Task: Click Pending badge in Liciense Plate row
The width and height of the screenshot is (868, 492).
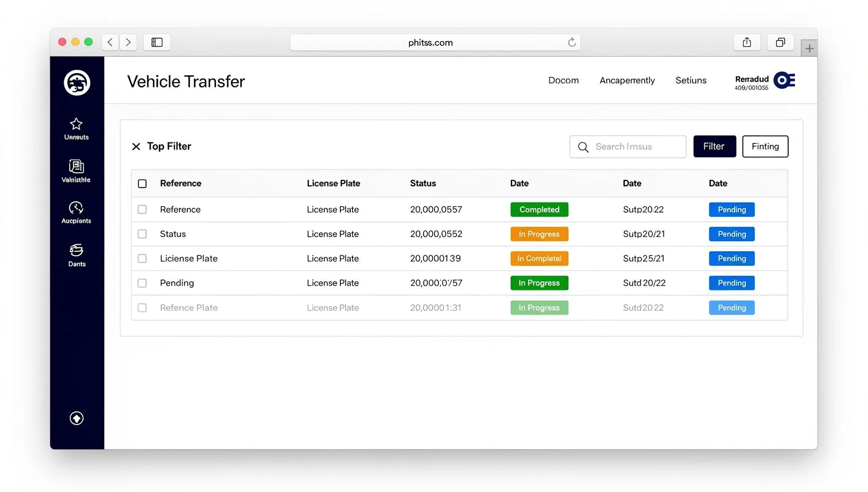Action: 731,258
